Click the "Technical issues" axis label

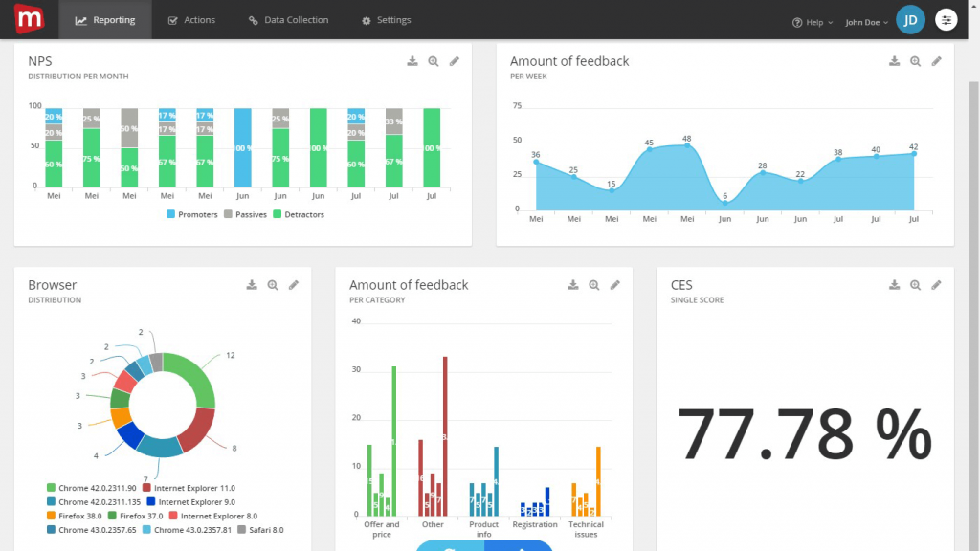point(586,529)
